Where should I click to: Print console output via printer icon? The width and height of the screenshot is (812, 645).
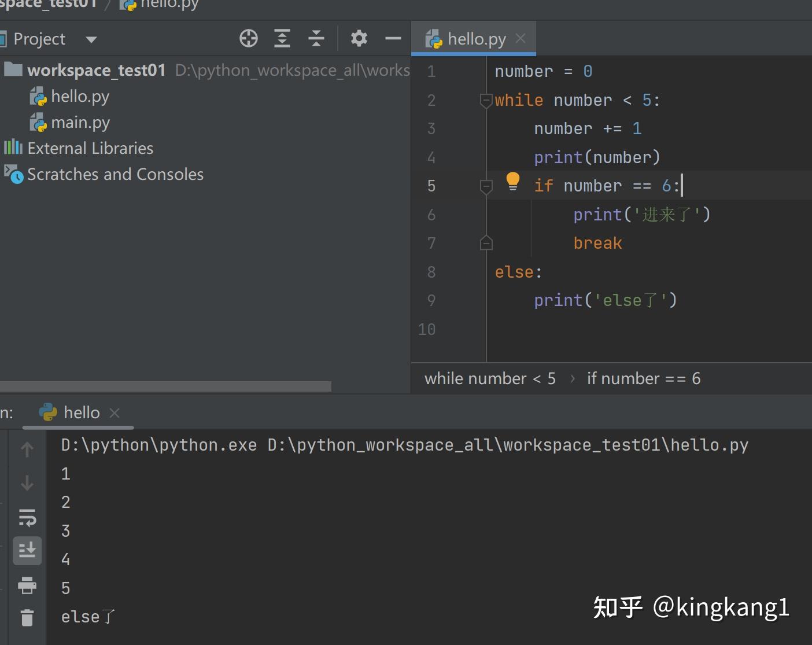[x=27, y=585]
